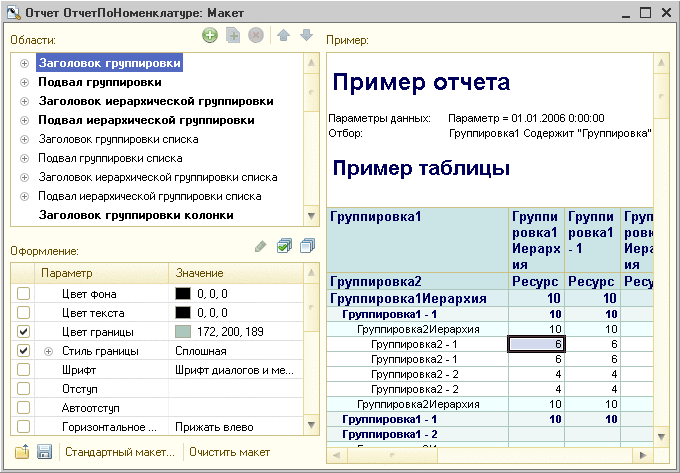The image size is (680, 473).
Task: Enable the Автоотступ checkbox
Action: (23, 408)
